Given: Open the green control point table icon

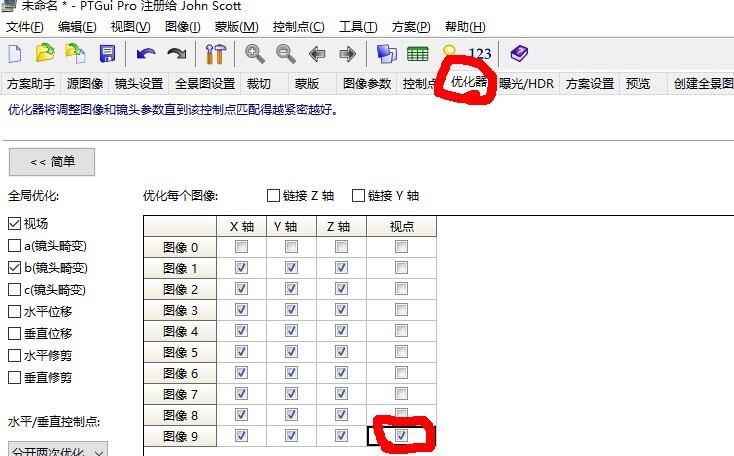Looking at the screenshot, I should pyautogui.click(x=417, y=54).
